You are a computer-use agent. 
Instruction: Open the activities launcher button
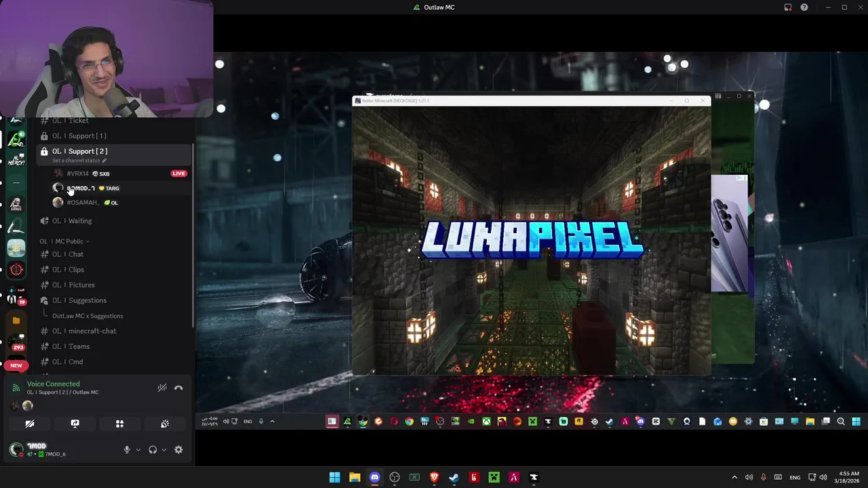[x=119, y=424]
